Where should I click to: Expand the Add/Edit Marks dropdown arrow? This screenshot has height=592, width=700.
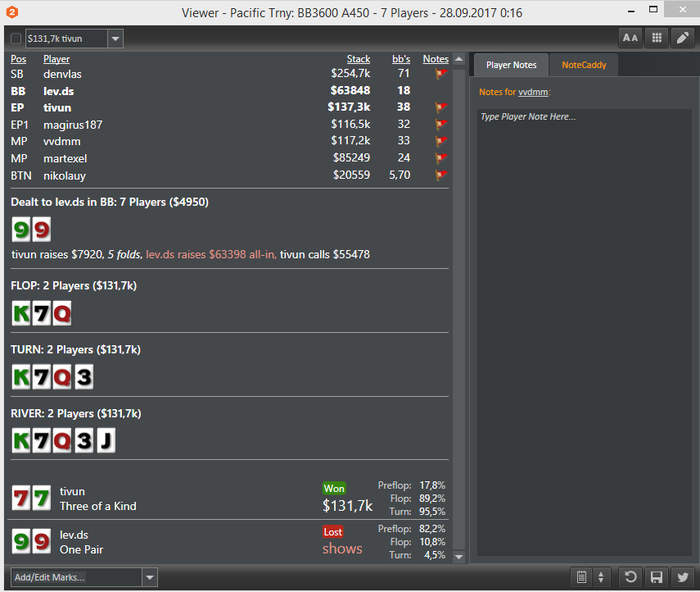coord(150,577)
